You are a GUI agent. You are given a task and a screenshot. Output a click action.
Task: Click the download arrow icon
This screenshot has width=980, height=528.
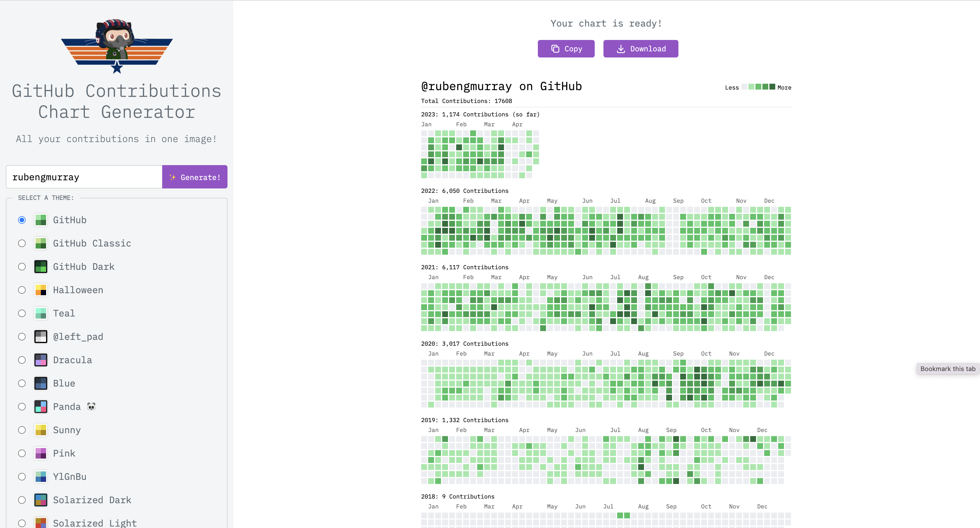point(620,49)
